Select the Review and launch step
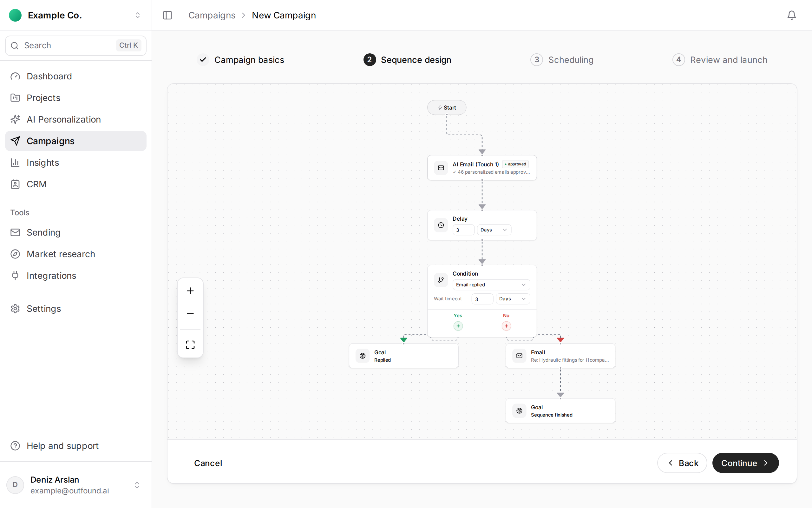812x508 pixels. 720,60
